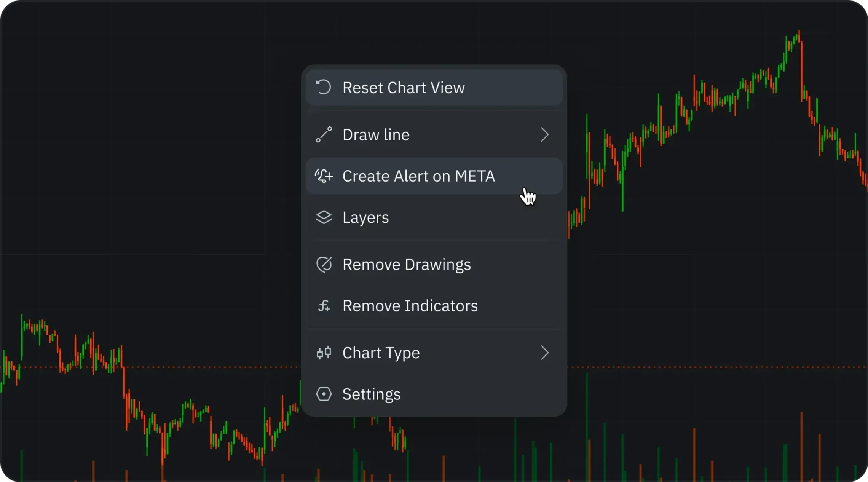The image size is (868, 482).
Task: Choose Remove Indicators menu entry
Action: tap(410, 306)
